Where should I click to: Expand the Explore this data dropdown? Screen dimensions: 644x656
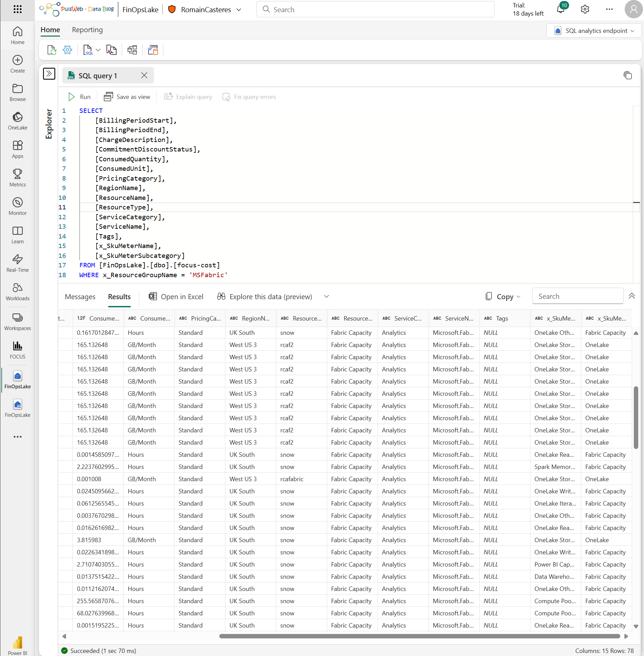[x=326, y=296]
